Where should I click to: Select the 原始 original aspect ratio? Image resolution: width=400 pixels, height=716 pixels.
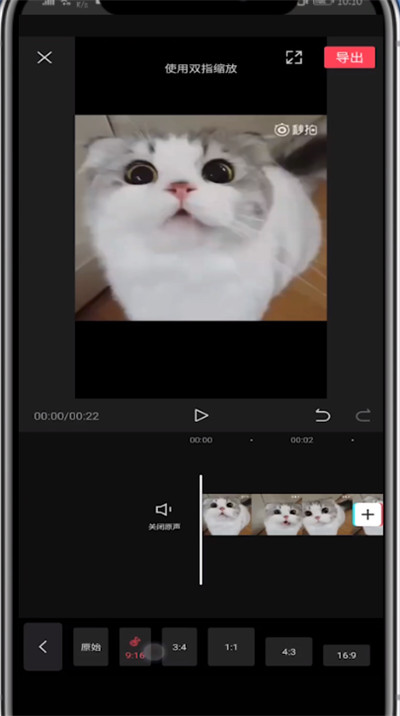pos(91,647)
